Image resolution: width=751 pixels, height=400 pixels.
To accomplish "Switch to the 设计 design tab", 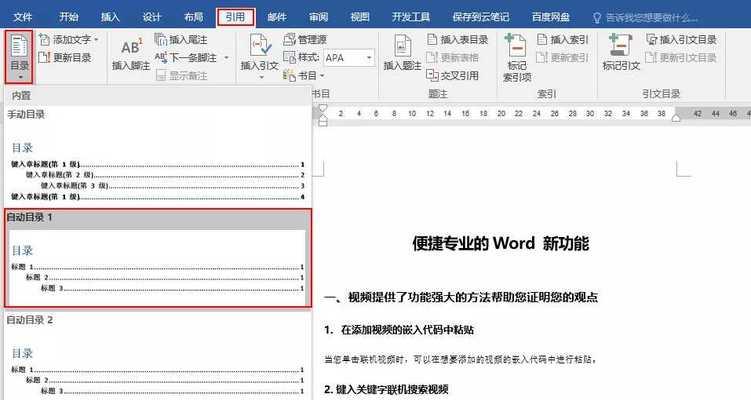I will (152, 17).
